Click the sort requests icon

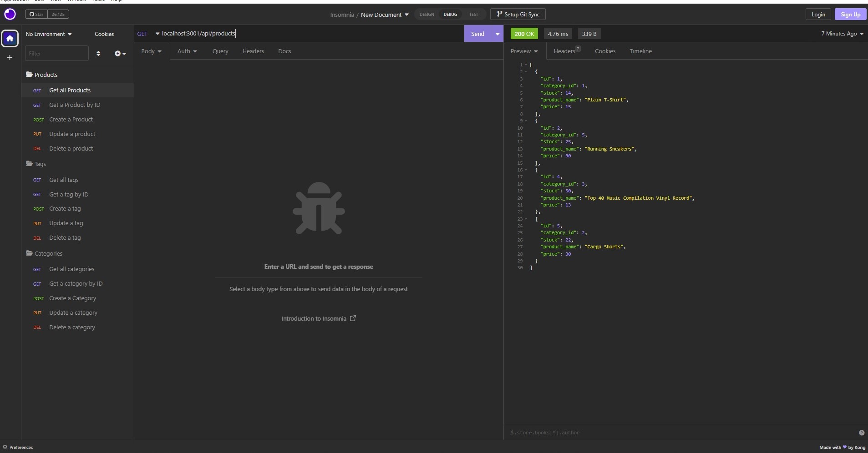(98, 54)
